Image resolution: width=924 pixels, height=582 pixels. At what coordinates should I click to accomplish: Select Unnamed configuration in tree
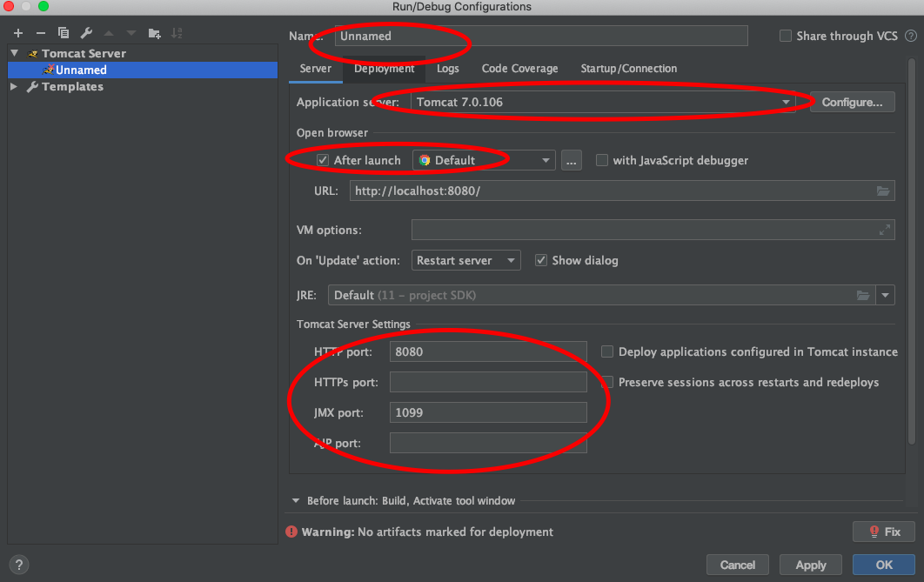tap(143, 70)
